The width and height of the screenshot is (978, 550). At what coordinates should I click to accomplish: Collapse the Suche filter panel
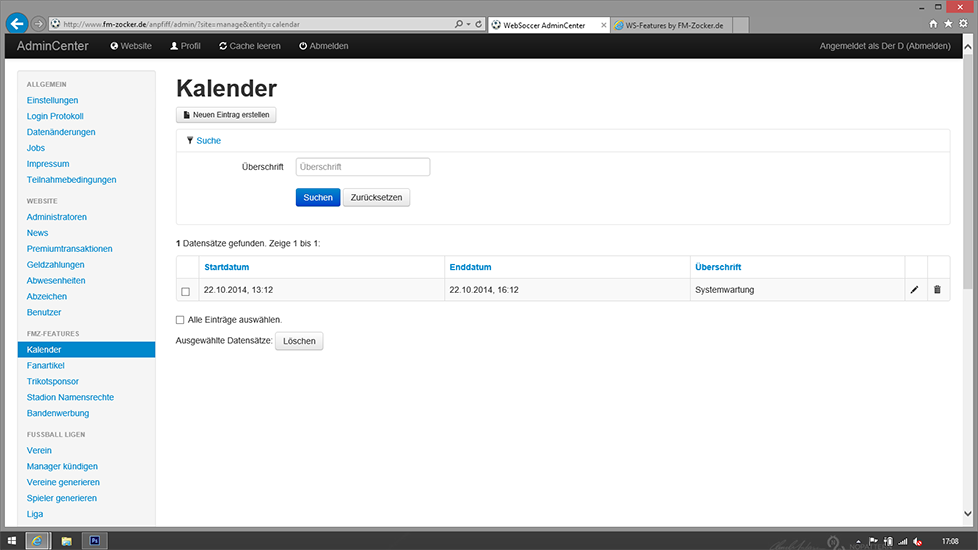[x=208, y=141]
